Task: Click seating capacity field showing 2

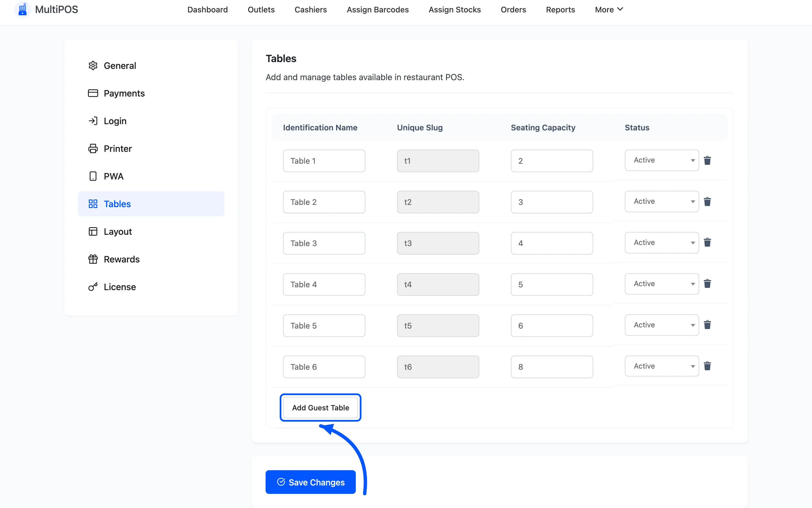Action: click(x=551, y=161)
